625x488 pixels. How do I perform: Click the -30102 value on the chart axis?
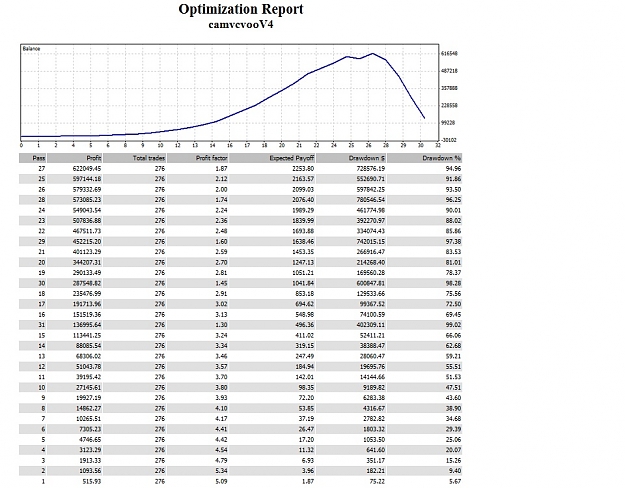[449, 140]
